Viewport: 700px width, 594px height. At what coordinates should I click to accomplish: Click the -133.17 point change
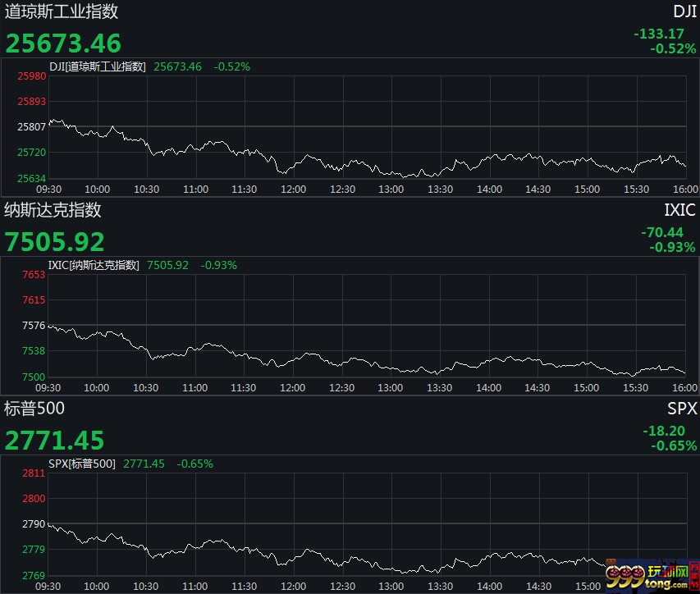(659, 34)
